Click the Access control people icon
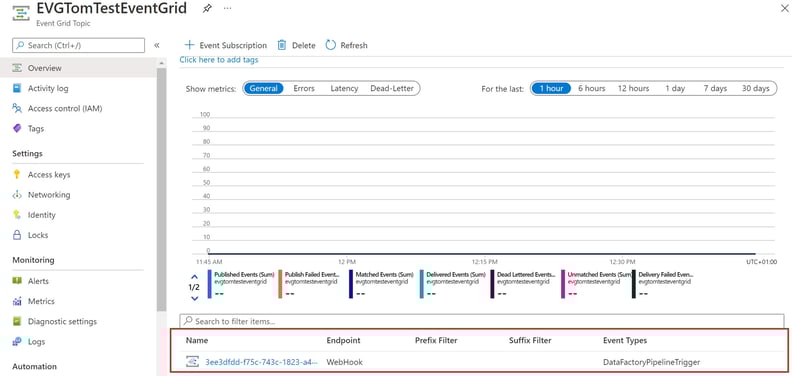792x376 pixels. (17, 108)
